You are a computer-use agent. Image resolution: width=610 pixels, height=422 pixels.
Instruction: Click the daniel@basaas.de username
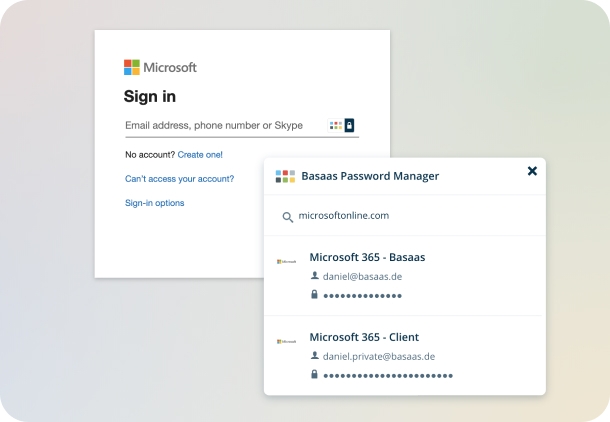(362, 277)
